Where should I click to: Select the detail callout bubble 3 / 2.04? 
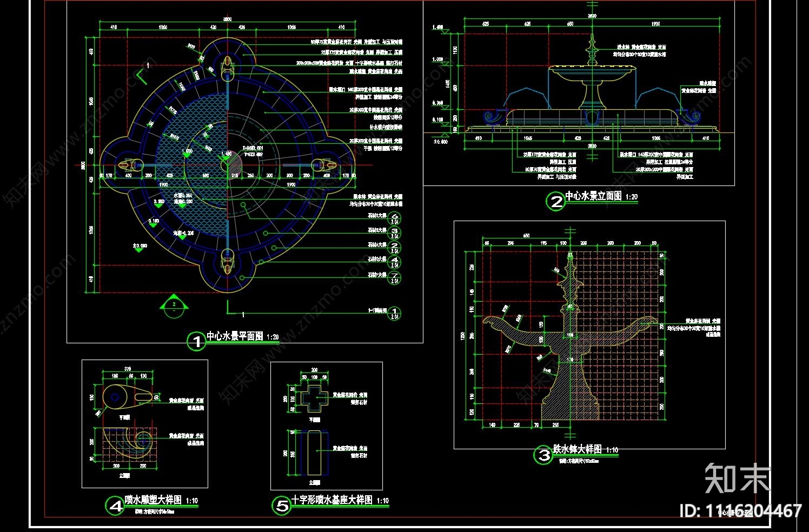coord(395,232)
